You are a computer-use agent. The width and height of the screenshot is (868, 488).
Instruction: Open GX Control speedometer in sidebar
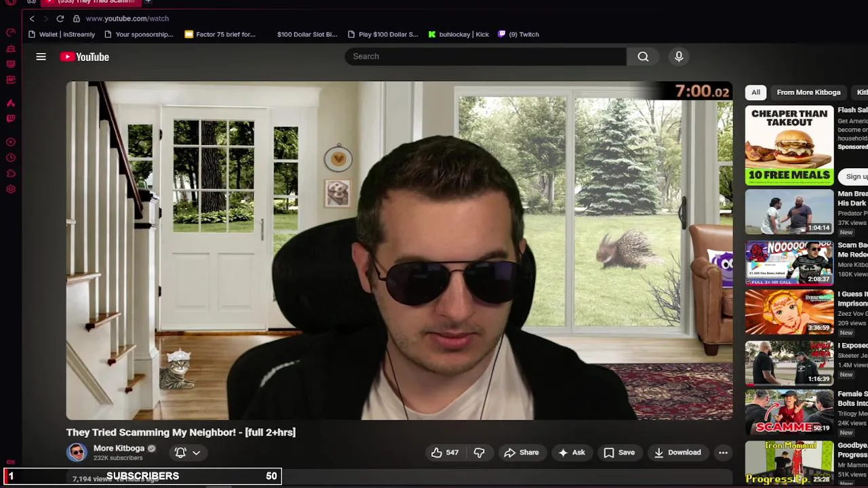pos(11,33)
